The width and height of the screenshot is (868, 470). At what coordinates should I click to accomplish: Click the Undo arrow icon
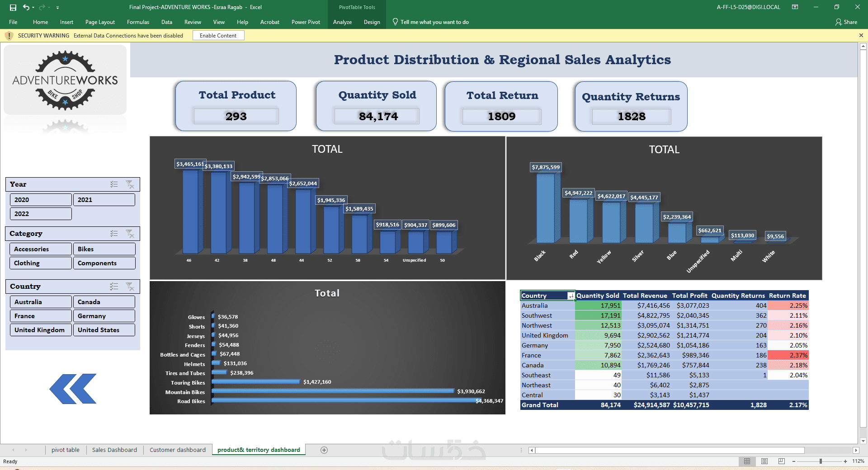(x=26, y=7)
